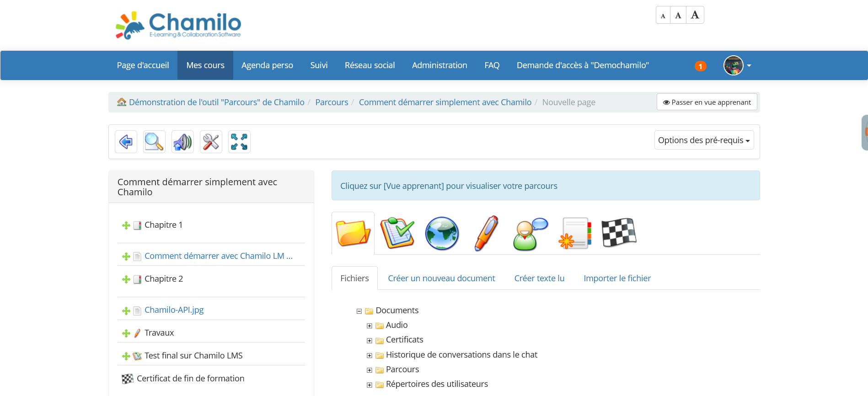Select the forum user speech bubble icon
Screen dimensions: 868x396
click(x=530, y=233)
